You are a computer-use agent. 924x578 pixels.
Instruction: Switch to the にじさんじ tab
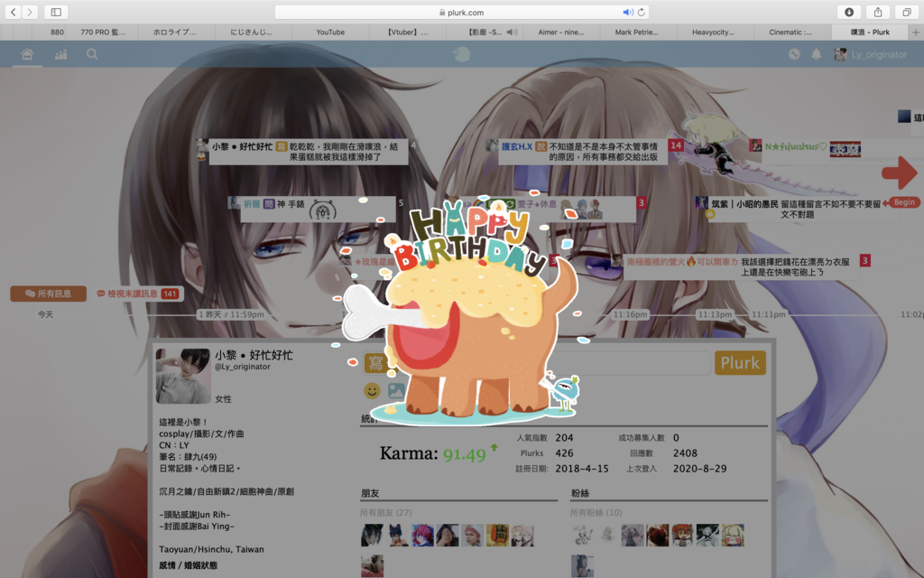(x=252, y=33)
